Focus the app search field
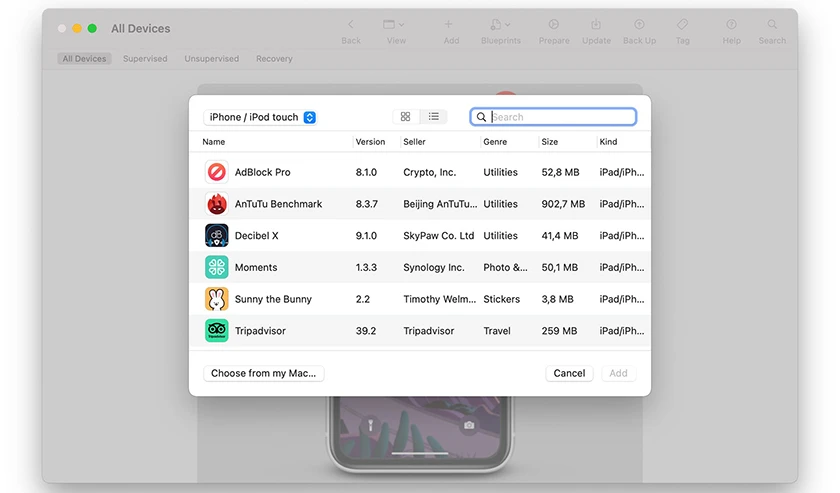Viewport: 840px width, 493px height. coord(553,117)
